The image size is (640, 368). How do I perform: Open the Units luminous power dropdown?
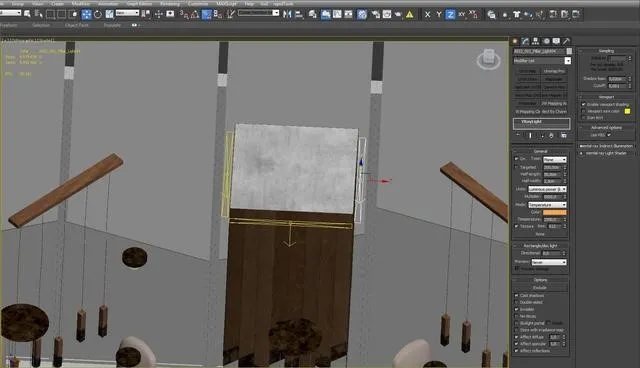[547, 189]
